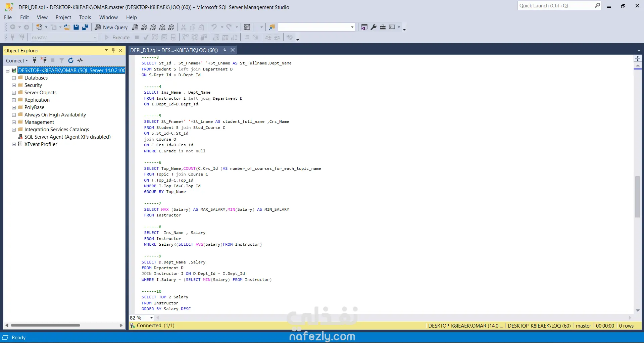Image resolution: width=644 pixels, height=343 pixels.
Task: Toggle IntelliSense Enabled button
Action: pos(173,37)
